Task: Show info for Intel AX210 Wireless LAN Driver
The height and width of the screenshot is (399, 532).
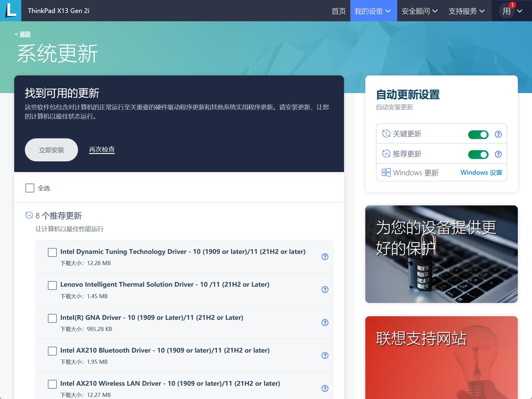Action: (325, 388)
